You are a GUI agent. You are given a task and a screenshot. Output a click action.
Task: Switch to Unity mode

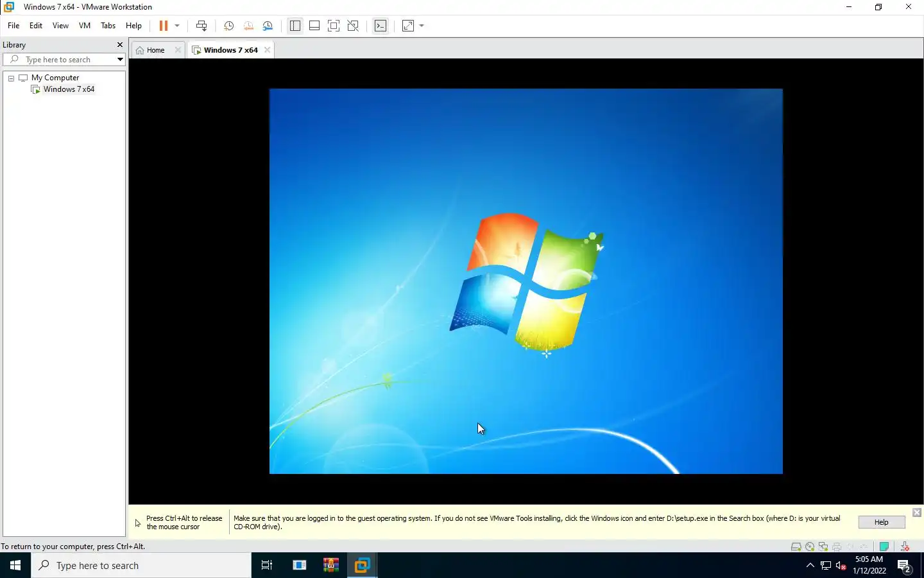point(353,26)
